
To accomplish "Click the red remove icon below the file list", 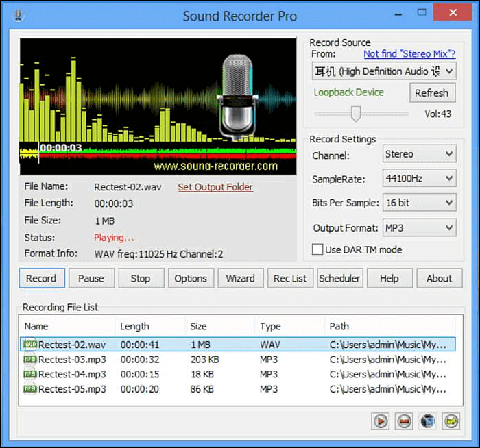I will pyautogui.click(x=405, y=421).
